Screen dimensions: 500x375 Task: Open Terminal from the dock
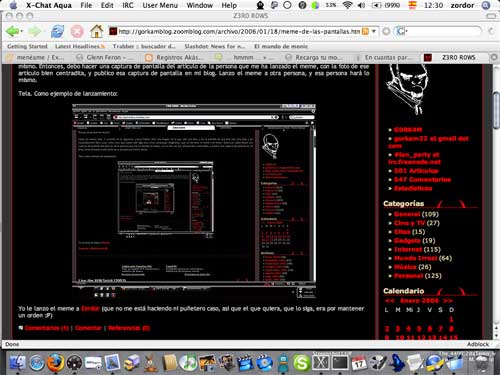point(340,363)
